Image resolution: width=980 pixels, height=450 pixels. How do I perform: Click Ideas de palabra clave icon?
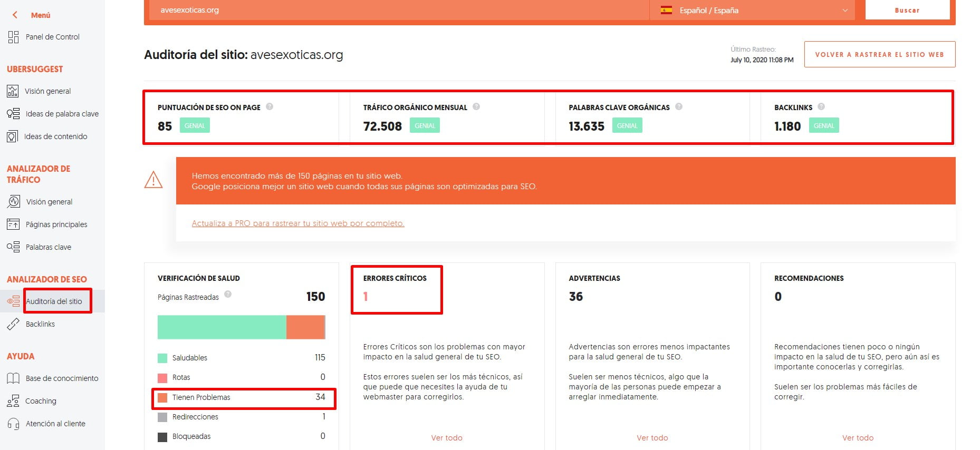[x=13, y=114]
